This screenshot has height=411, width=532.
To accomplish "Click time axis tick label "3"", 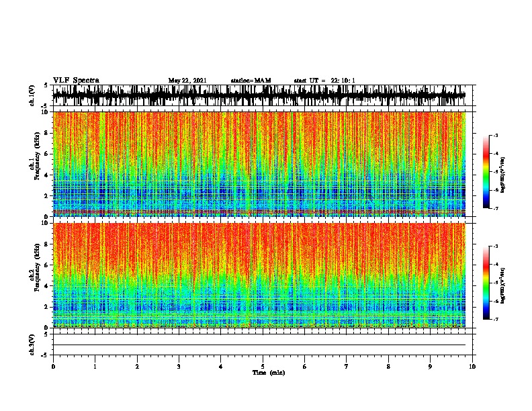I will pos(179,367).
